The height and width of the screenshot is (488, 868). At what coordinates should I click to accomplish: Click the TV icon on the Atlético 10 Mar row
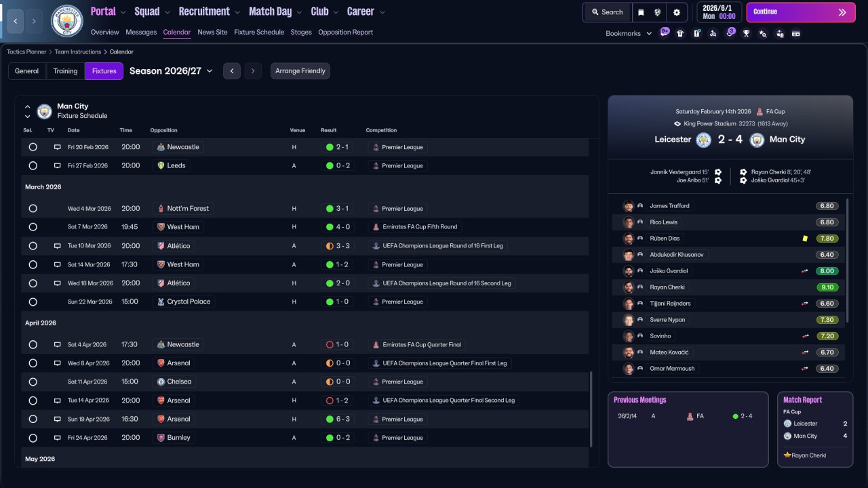click(x=58, y=246)
